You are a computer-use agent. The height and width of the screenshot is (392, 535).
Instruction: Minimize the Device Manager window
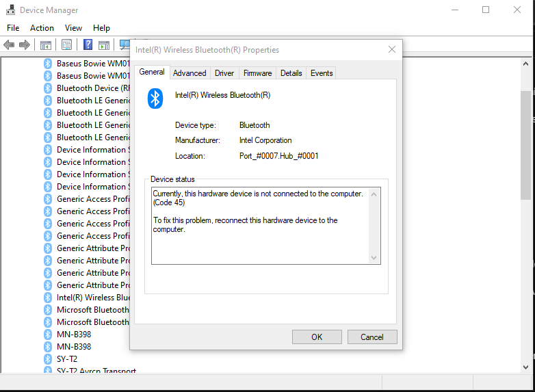point(455,10)
